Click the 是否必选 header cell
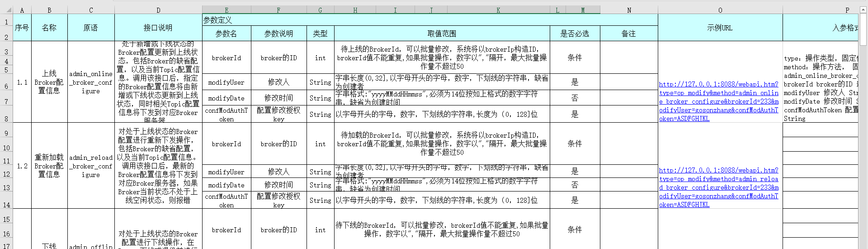This screenshot has width=868, height=249. (575, 34)
